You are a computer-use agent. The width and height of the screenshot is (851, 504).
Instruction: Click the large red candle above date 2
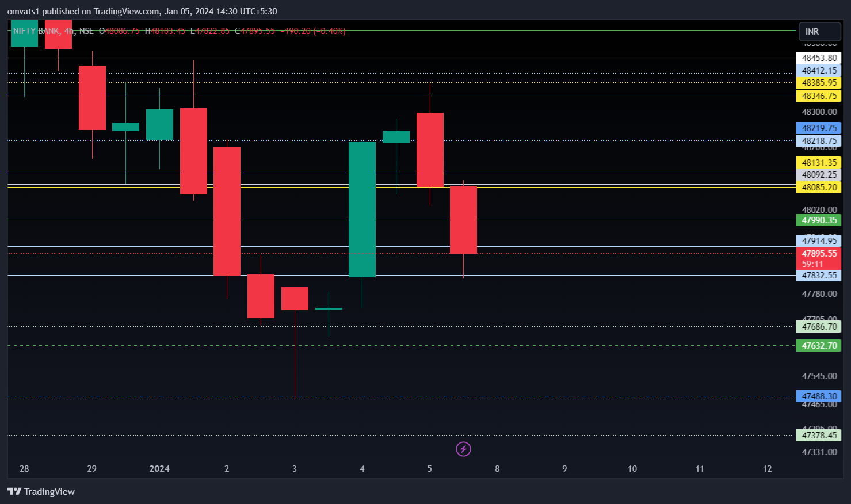click(x=227, y=211)
